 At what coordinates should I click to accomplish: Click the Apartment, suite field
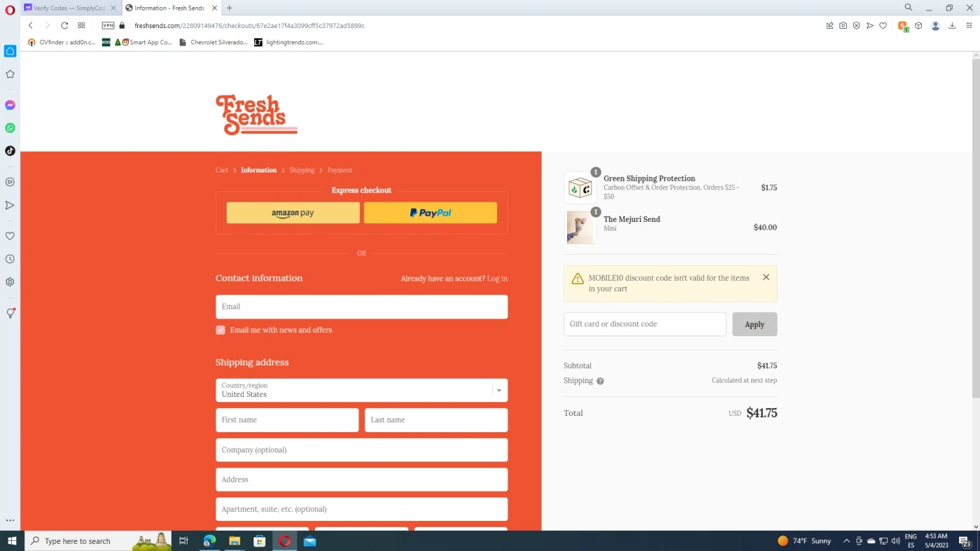click(x=361, y=509)
